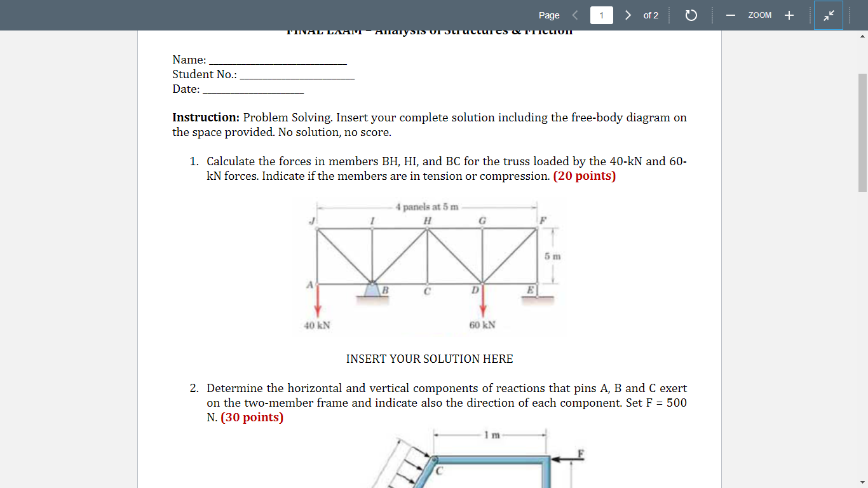868x488 pixels.
Task: Select the zoom in plus icon
Action: coord(789,15)
